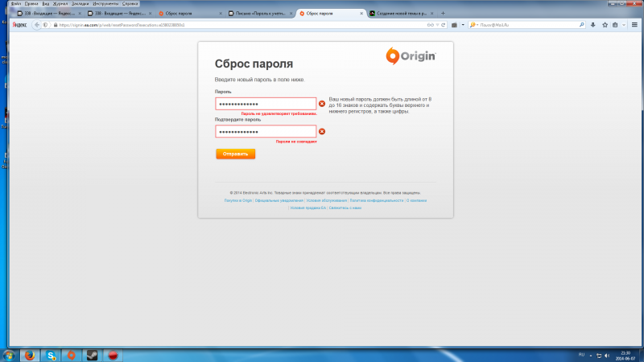Click the Поиск@Mail.Ru search box
The height and width of the screenshot is (362, 644).
(529, 25)
